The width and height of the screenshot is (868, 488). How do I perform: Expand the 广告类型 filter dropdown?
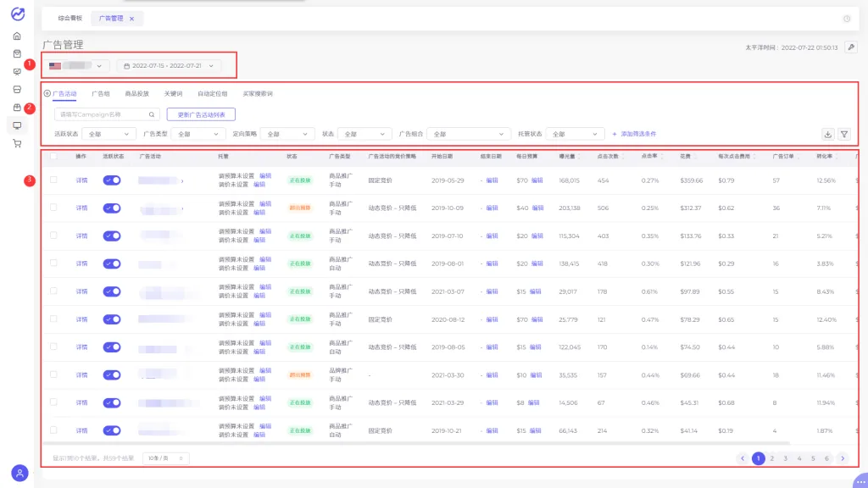[x=198, y=134]
